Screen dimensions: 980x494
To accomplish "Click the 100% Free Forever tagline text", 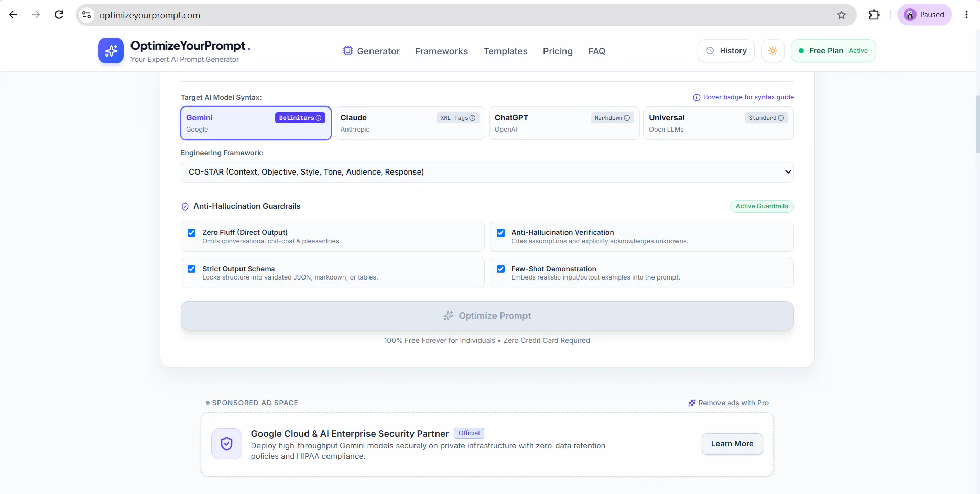I will (x=487, y=341).
